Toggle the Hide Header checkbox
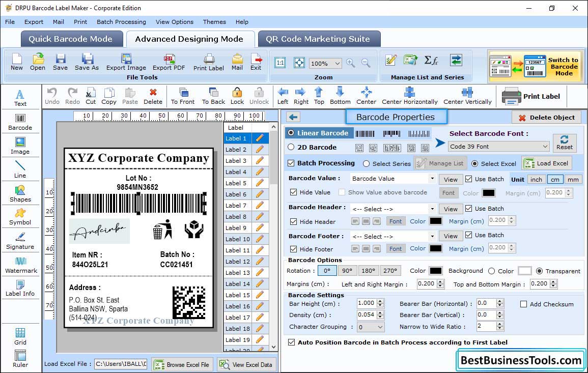The height and width of the screenshot is (373, 588). pos(294,221)
